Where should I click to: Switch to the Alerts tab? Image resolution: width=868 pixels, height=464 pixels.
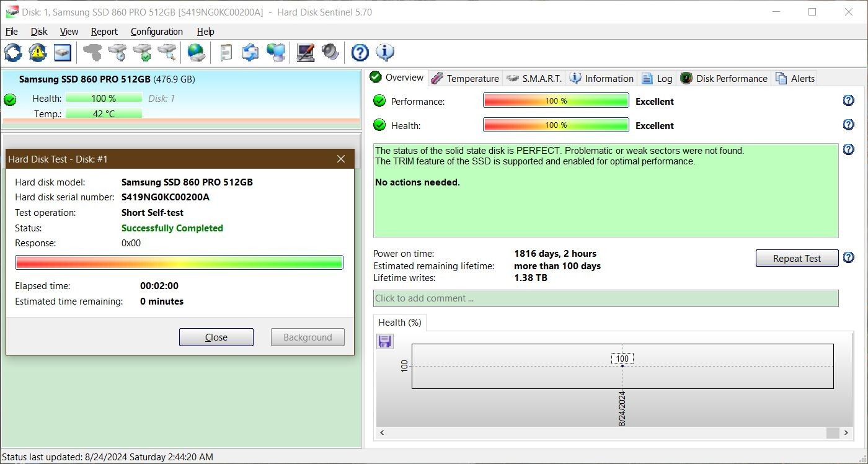(x=795, y=78)
